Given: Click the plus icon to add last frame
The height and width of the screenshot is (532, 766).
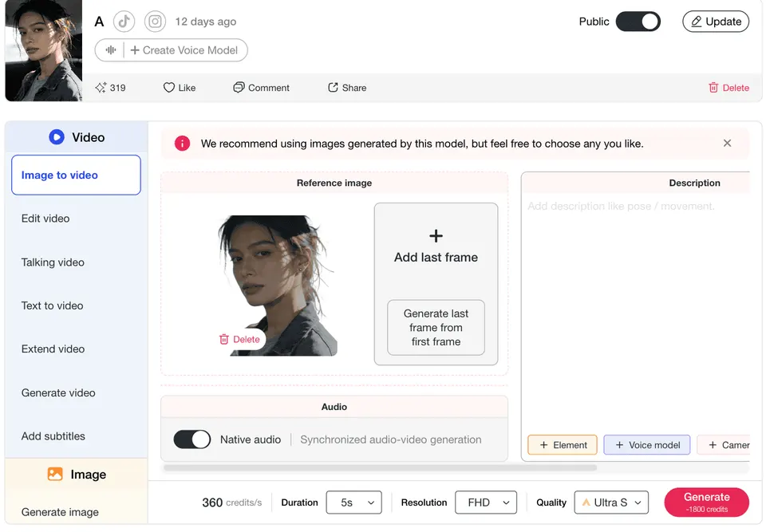Looking at the screenshot, I should click(436, 236).
